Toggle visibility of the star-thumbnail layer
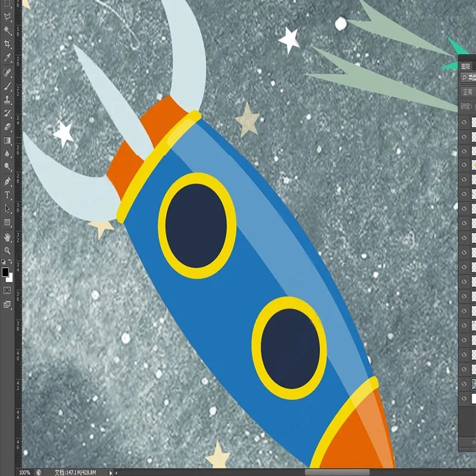This screenshot has height=476, width=476. (464, 165)
